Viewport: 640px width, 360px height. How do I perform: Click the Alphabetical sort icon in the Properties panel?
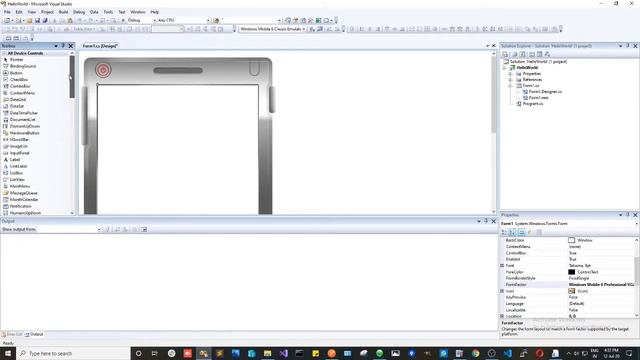512,232
